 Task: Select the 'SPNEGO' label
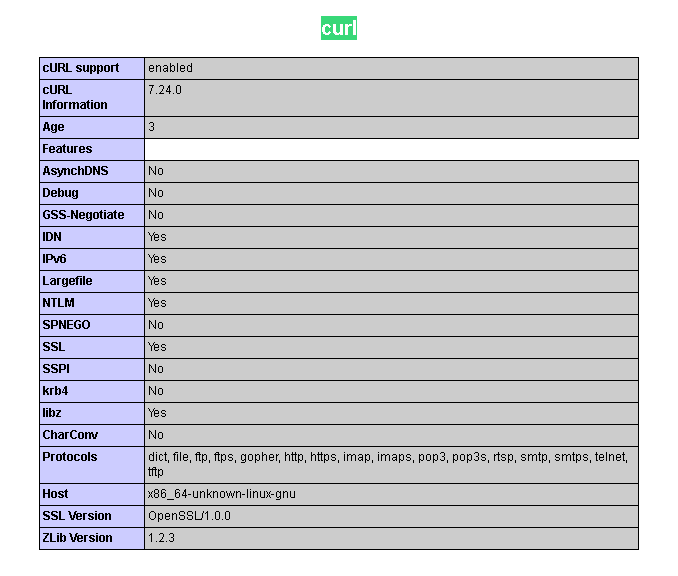(66, 325)
